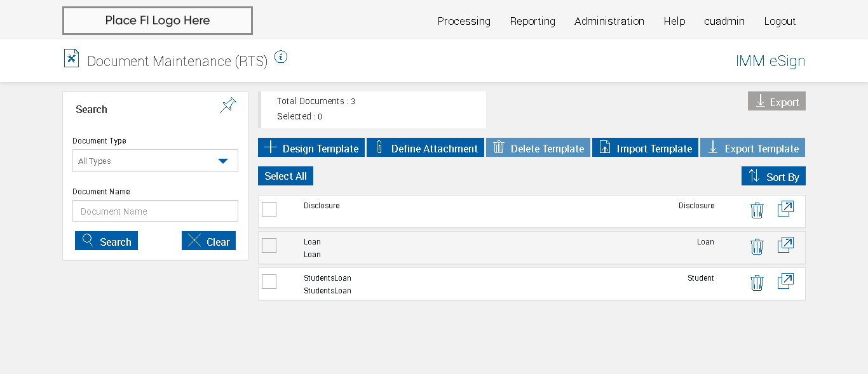Open the Disclosure document in new window

click(785, 209)
